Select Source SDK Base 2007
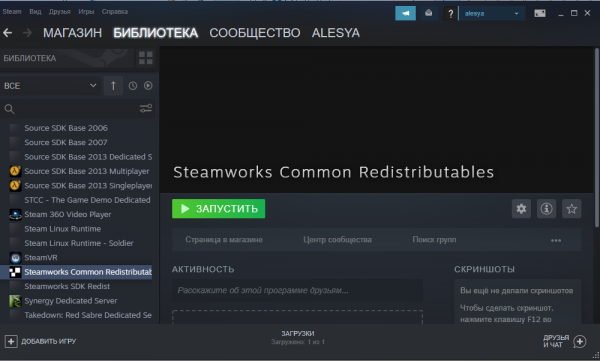 click(x=66, y=142)
